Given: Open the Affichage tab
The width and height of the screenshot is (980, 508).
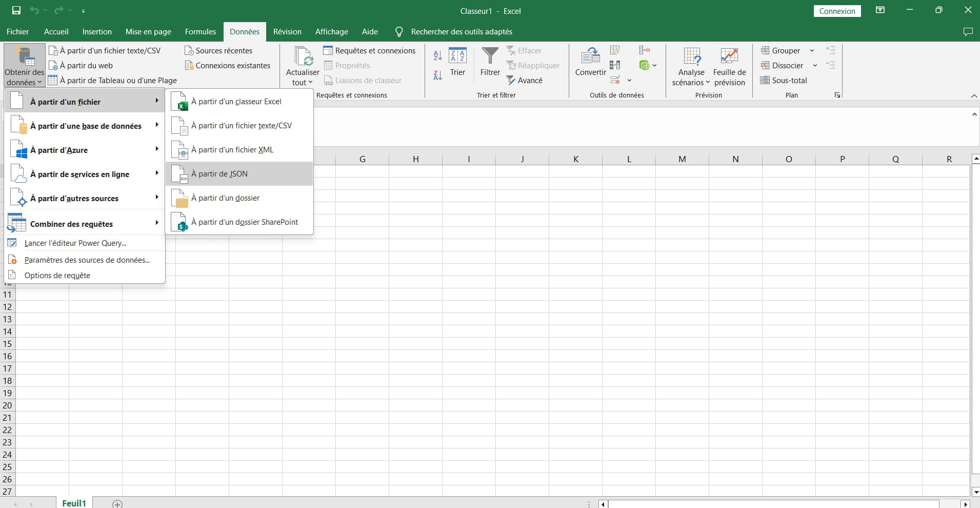Looking at the screenshot, I should [x=332, y=32].
